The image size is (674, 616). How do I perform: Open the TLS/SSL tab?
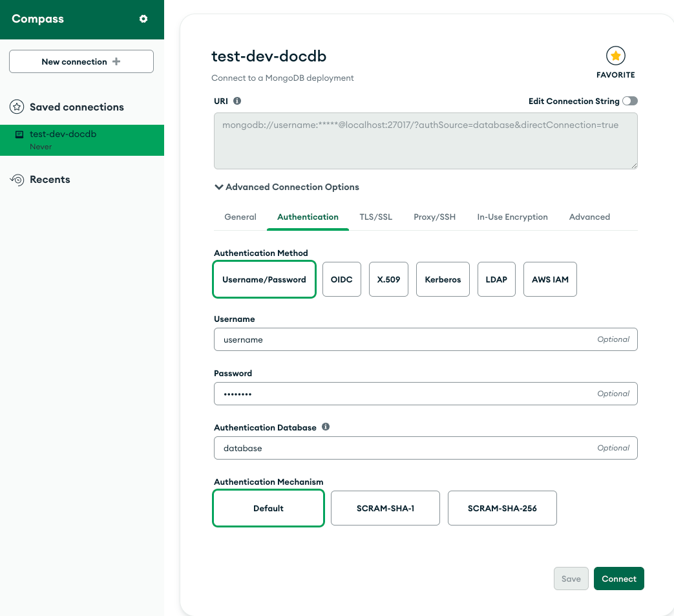pos(375,217)
